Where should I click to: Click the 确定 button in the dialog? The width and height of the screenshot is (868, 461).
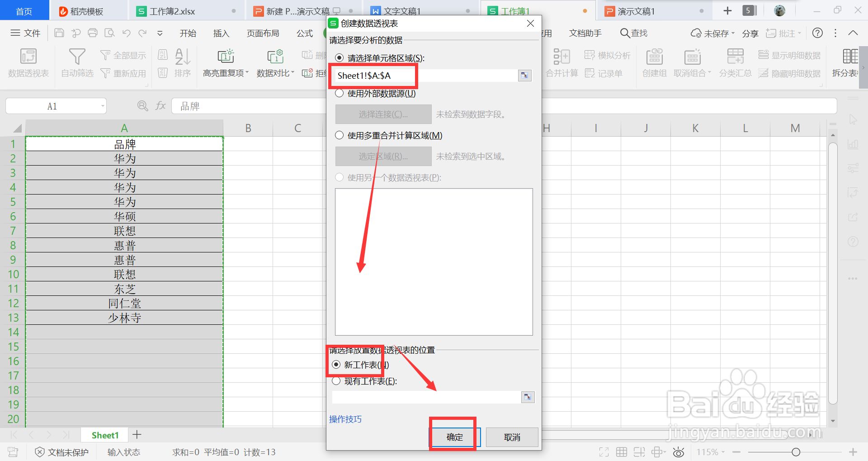pos(455,437)
